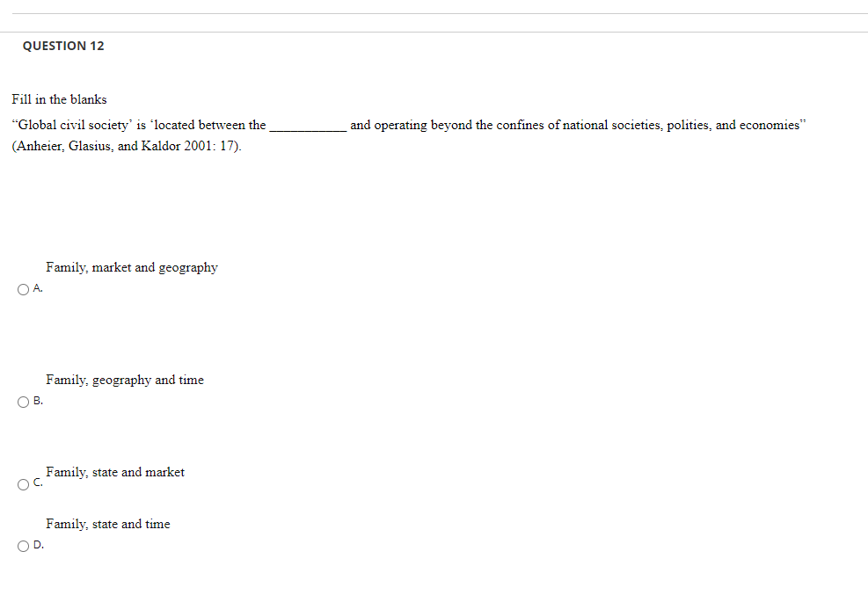The image size is (868, 595).
Task: Choose answer 'Family, state and market'
Action: [x=115, y=472]
